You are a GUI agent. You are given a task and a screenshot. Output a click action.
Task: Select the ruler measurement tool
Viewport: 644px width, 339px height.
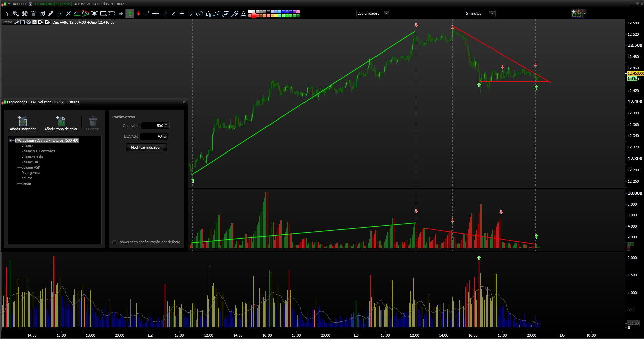[51, 13]
